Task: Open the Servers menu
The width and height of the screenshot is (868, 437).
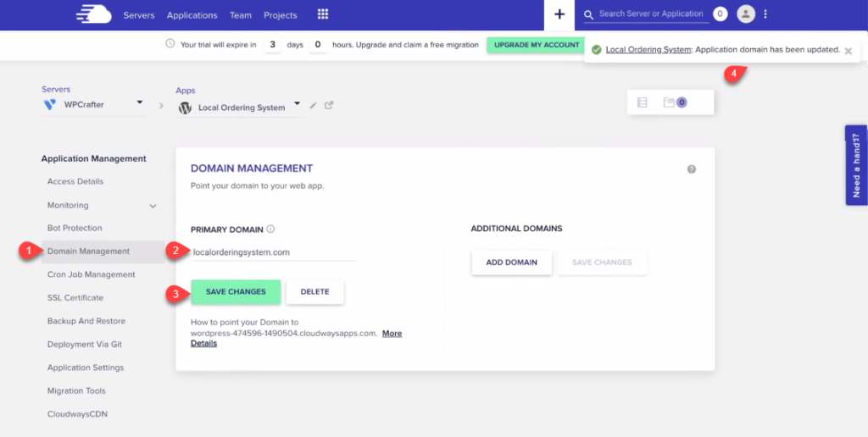Action: (x=139, y=15)
